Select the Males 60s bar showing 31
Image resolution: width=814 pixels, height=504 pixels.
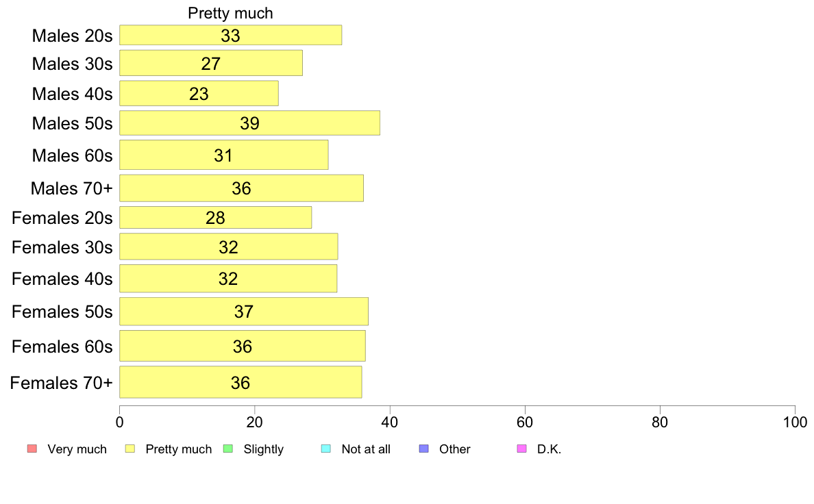(224, 155)
